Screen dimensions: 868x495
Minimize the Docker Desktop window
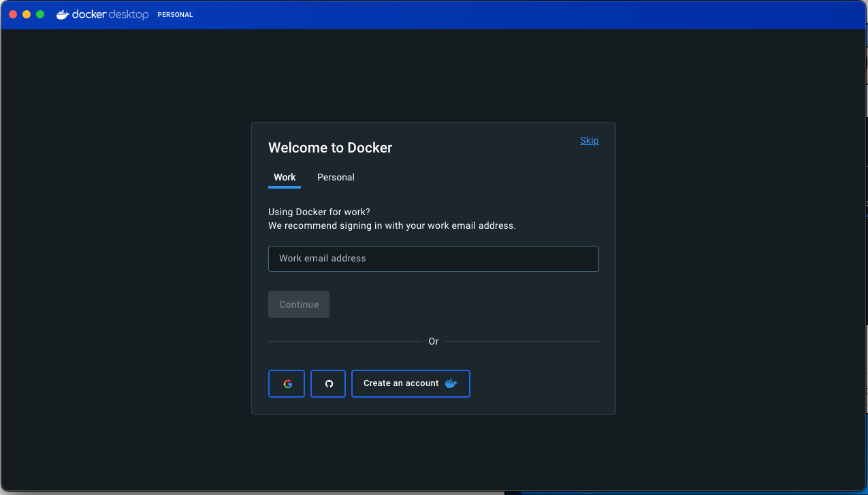(27, 14)
